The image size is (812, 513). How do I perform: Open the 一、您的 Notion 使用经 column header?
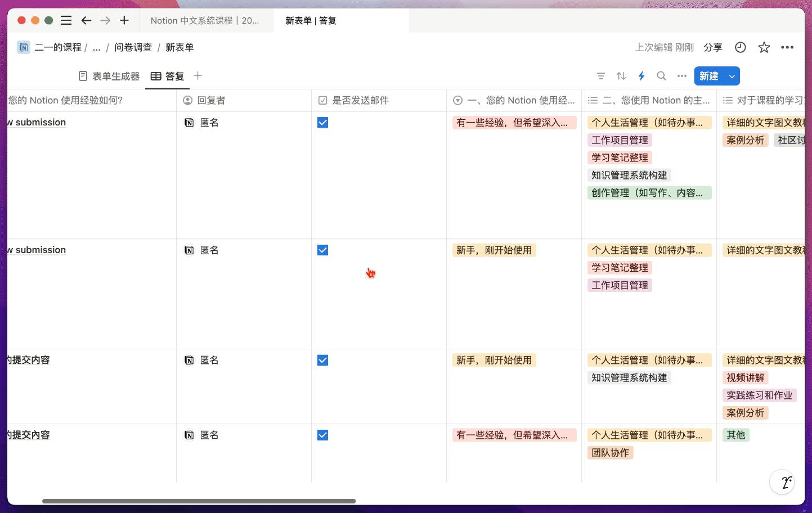click(514, 100)
